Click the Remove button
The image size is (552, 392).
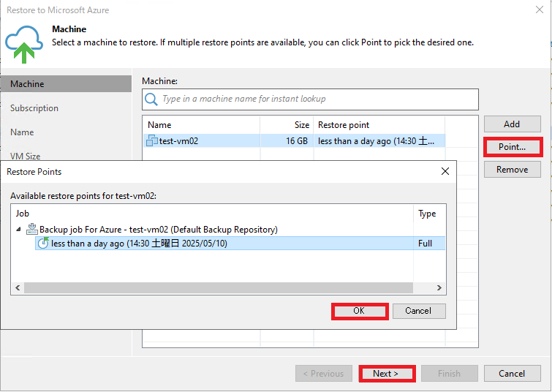point(513,170)
